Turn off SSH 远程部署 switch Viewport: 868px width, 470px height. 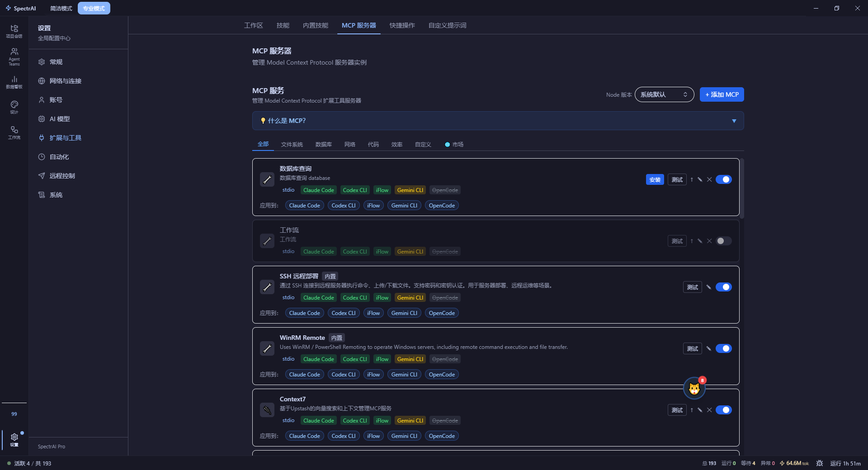[x=724, y=287]
